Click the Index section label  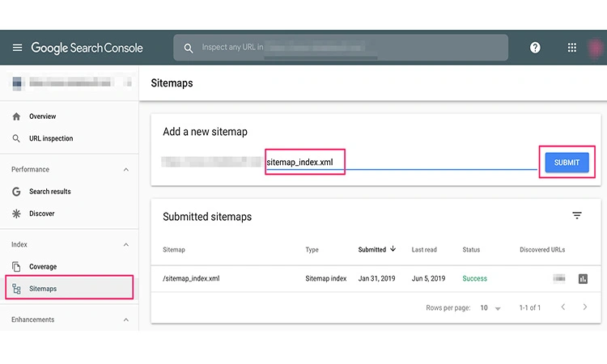click(x=19, y=245)
